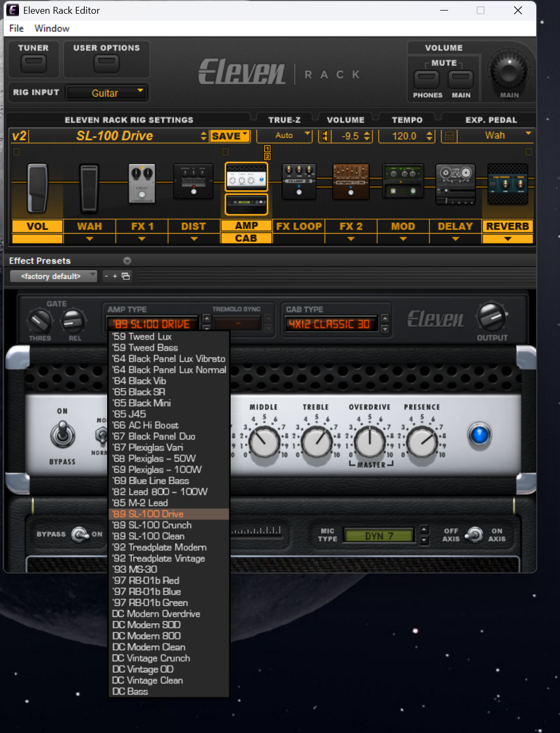Click the tempo 120.0 stepper arrows

pyautogui.click(x=430, y=136)
